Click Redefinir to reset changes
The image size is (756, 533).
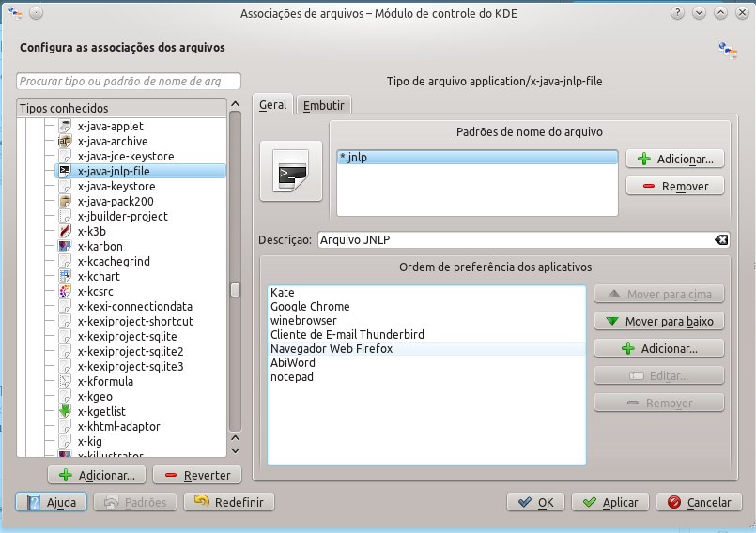pyautogui.click(x=229, y=502)
